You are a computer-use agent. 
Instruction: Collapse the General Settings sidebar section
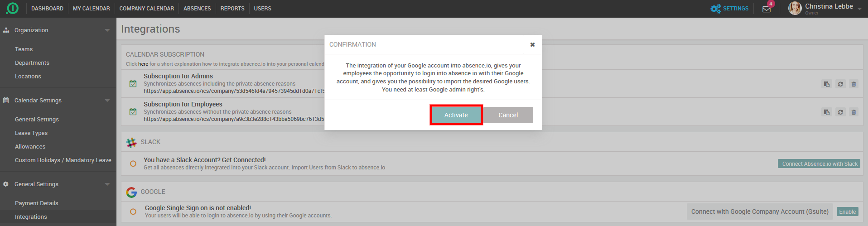(x=107, y=184)
